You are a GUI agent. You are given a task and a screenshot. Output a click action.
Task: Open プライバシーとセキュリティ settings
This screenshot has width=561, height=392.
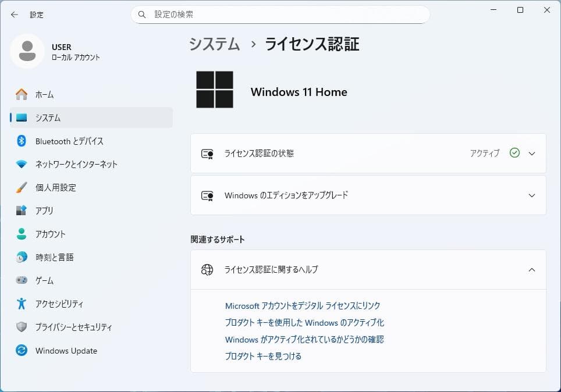coord(91,327)
